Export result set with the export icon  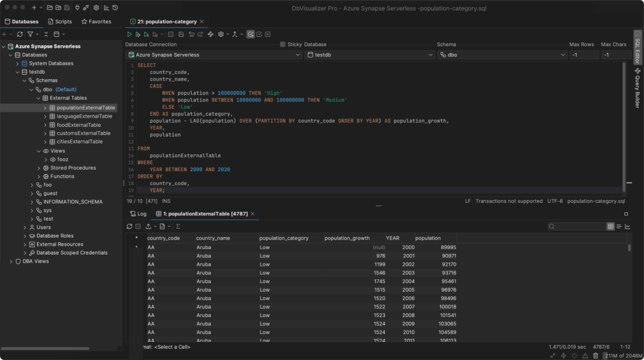click(148, 226)
